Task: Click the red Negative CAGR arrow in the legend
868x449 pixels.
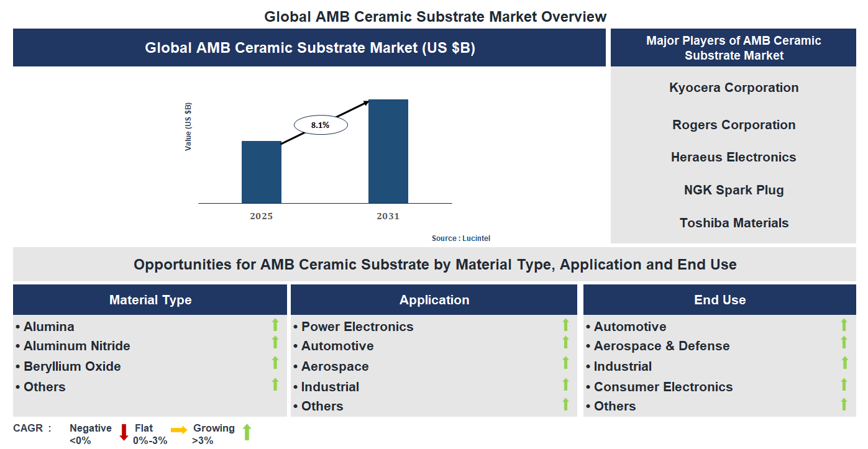Action: (124, 433)
